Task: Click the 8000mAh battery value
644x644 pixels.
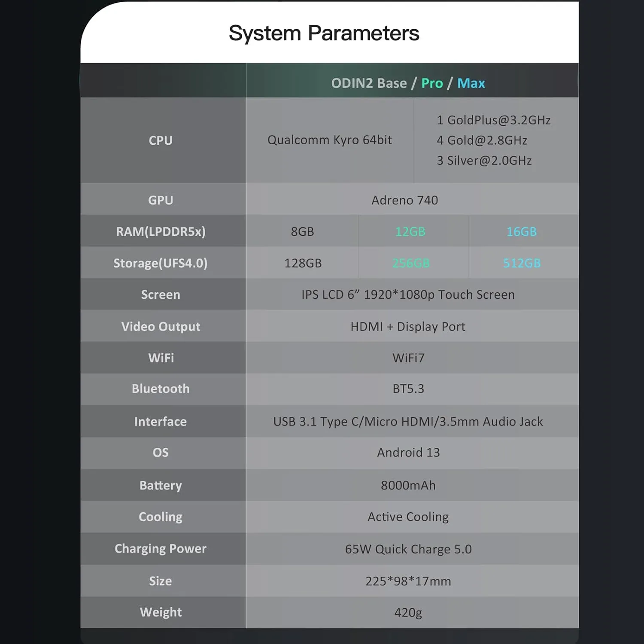Action: (408, 485)
